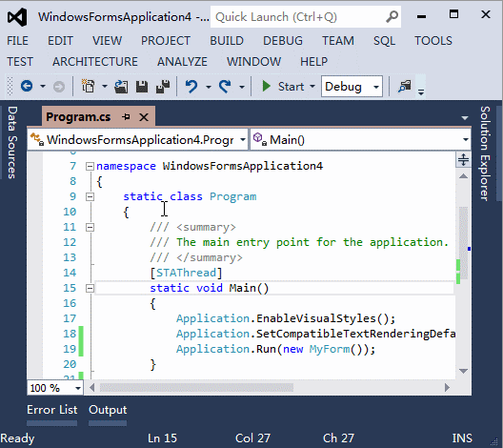The height and width of the screenshot is (448, 503).
Task: Toggle pin on the Program.cs tab
Action: pos(126,117)
